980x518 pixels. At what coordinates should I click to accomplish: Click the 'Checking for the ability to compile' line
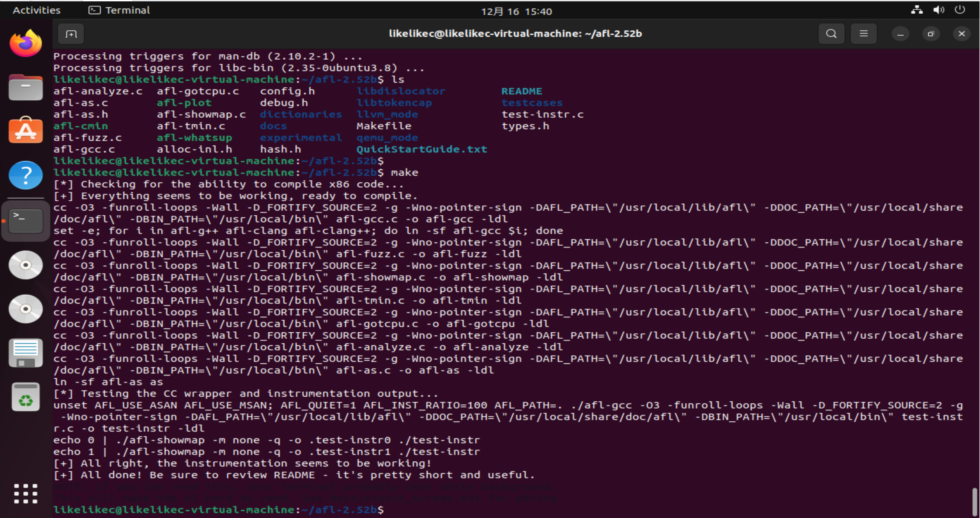(229, 184)
